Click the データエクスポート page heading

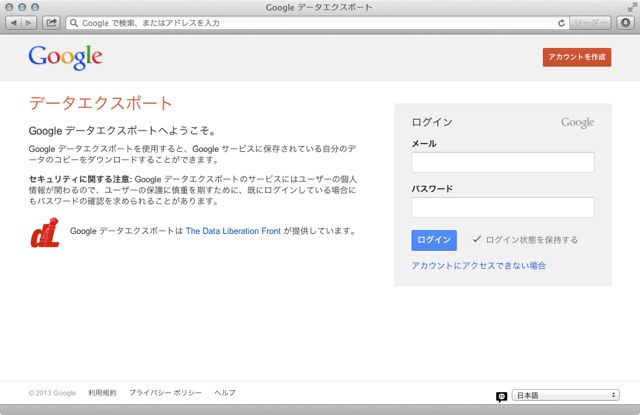(x=100, y=103)
